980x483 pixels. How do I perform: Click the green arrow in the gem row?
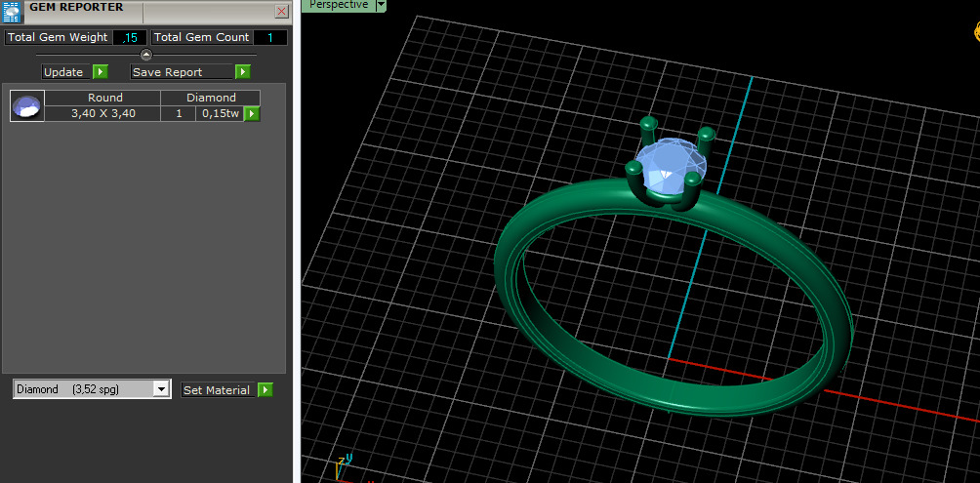pos(252,114)
